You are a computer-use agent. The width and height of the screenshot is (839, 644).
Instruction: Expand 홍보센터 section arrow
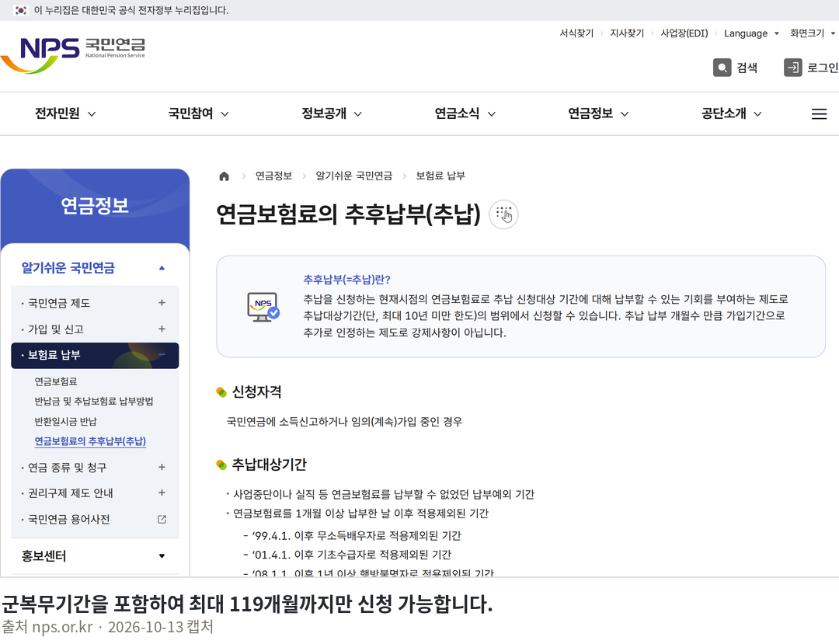click(x=162, y=555)
